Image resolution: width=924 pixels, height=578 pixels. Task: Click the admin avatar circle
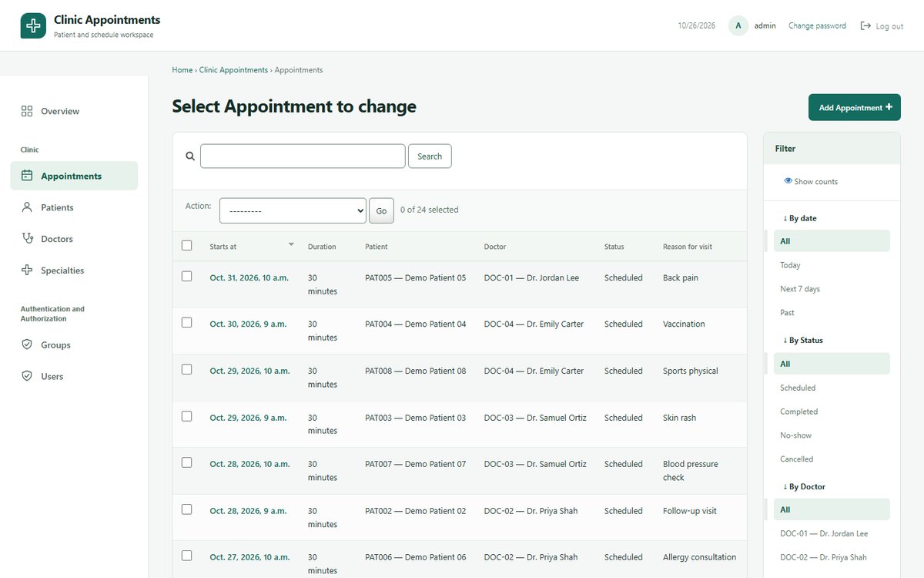(x=738, y=25)
